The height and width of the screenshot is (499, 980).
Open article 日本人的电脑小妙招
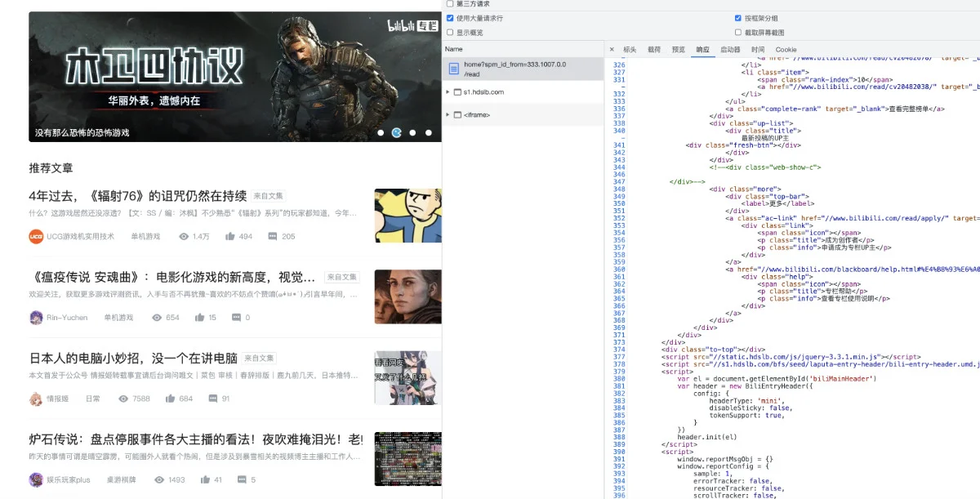(133, 358)
